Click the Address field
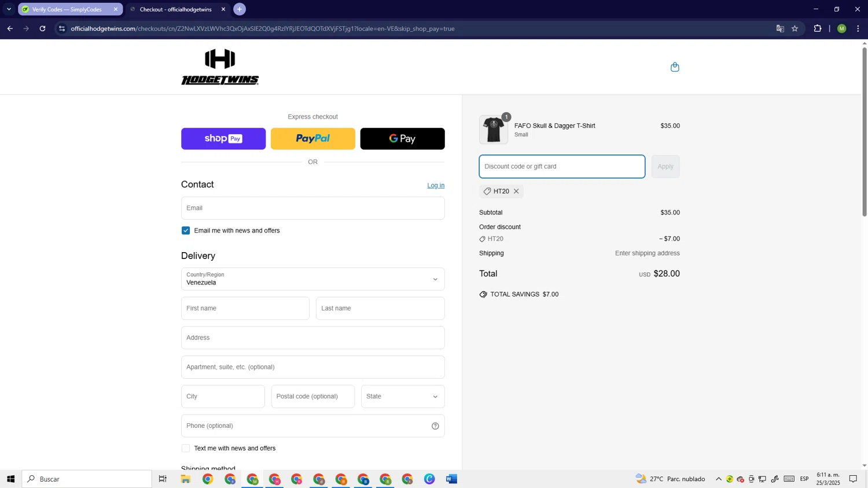The image size is (868, 488). click(x=312, y=338)
